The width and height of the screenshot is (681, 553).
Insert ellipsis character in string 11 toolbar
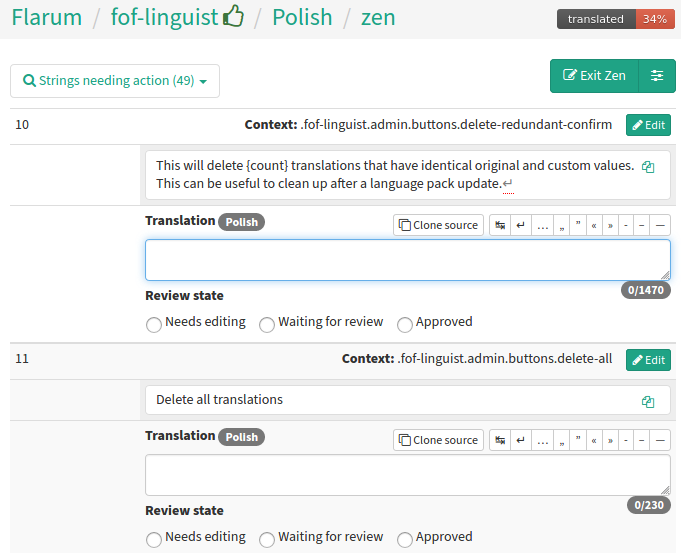pyautogui.click(x=542, y=440)
